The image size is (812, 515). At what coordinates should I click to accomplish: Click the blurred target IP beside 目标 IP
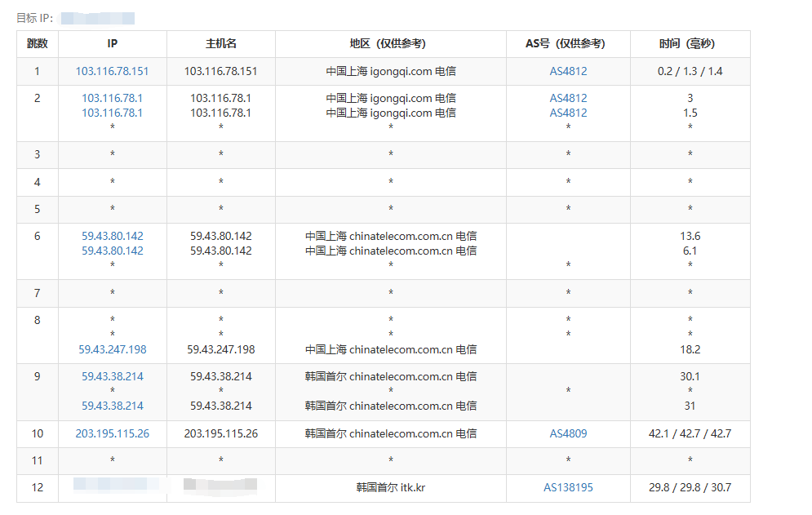(98, 18)
